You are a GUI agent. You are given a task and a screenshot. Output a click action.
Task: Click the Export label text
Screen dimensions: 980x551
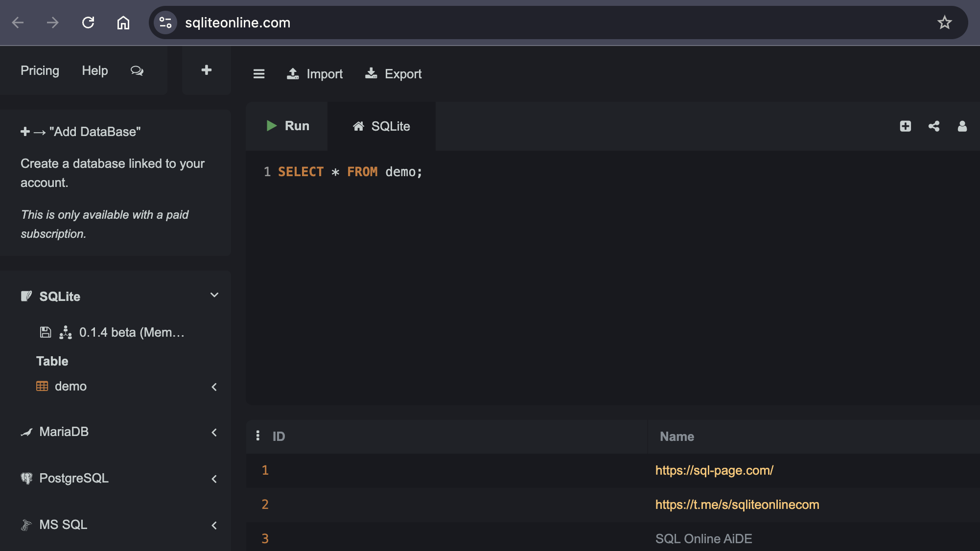tap(403, 74)
